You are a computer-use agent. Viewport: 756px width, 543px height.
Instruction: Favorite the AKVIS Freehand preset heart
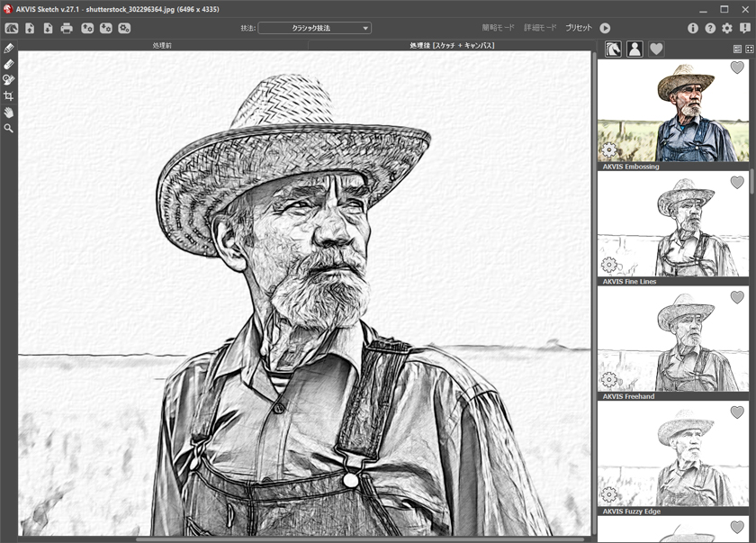[x=737, y=297]
